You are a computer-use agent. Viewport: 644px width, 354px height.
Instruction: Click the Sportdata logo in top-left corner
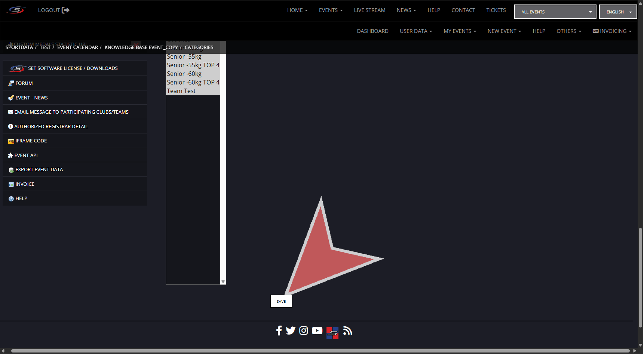coord(16,10)
